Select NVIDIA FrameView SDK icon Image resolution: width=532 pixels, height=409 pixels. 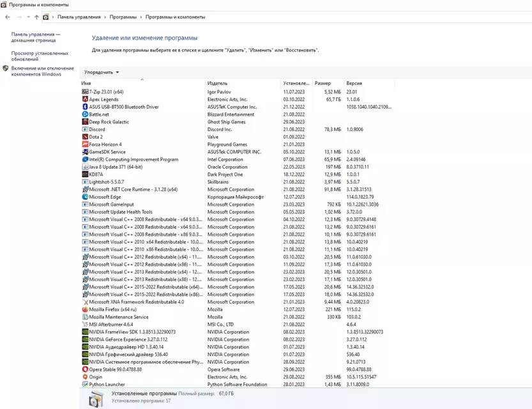[x=85, y=332]
